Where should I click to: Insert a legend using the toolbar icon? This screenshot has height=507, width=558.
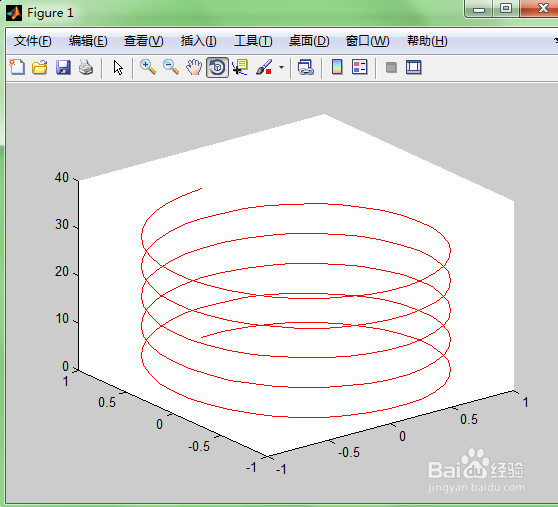(359, 67)
